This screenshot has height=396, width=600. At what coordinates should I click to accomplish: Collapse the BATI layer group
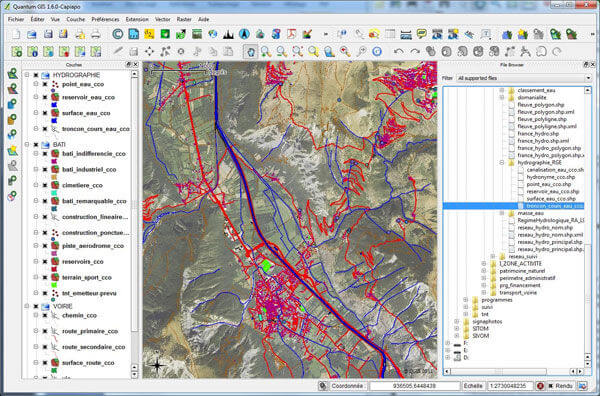[27, 144]
